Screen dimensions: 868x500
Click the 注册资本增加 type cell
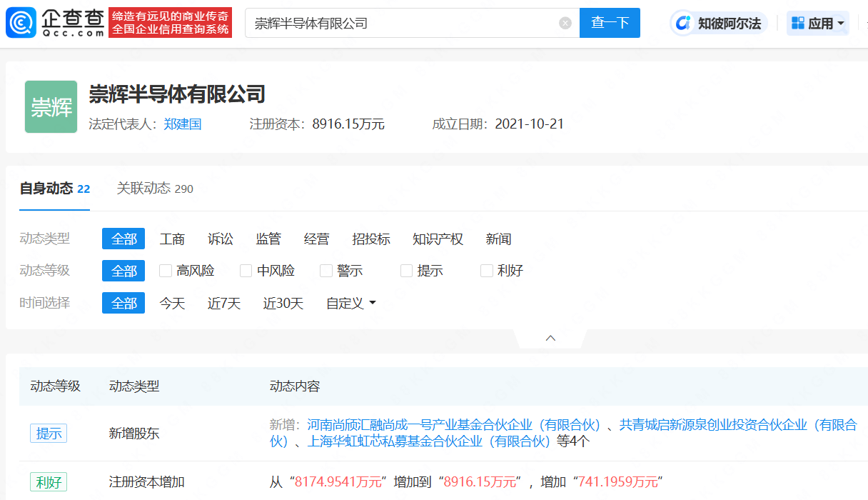pyautogui.click(x=147, y=482)
